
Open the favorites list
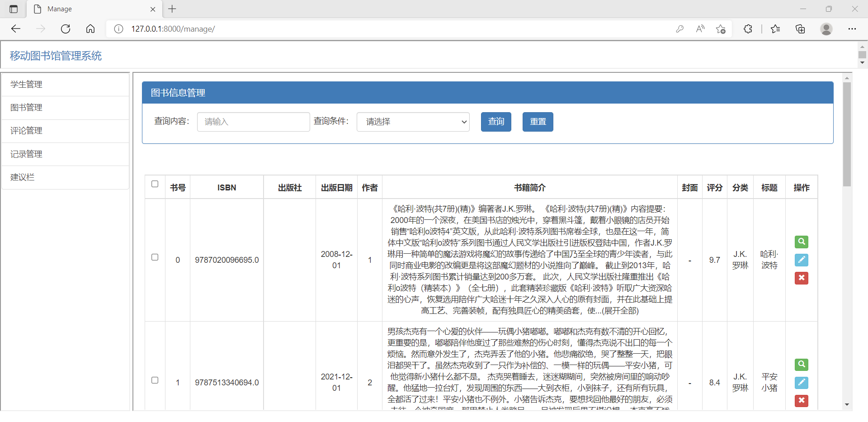tap(775, 29)
